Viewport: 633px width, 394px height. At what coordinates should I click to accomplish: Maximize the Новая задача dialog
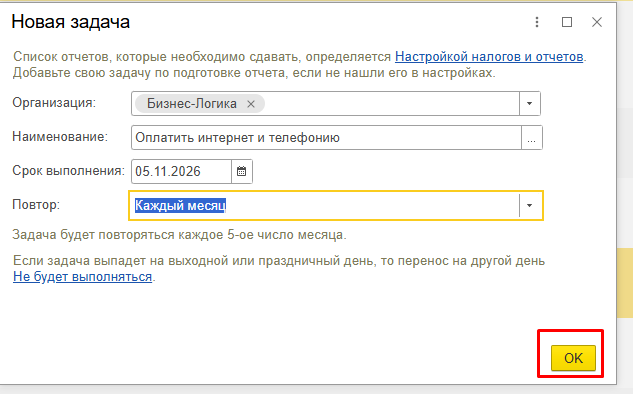tap(567, 22)
